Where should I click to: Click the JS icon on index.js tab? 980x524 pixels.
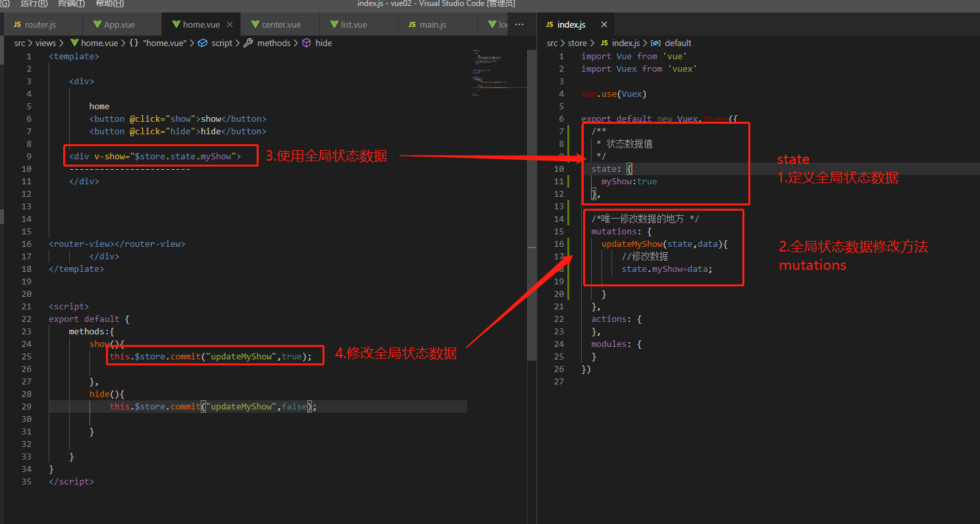point(550,24)
